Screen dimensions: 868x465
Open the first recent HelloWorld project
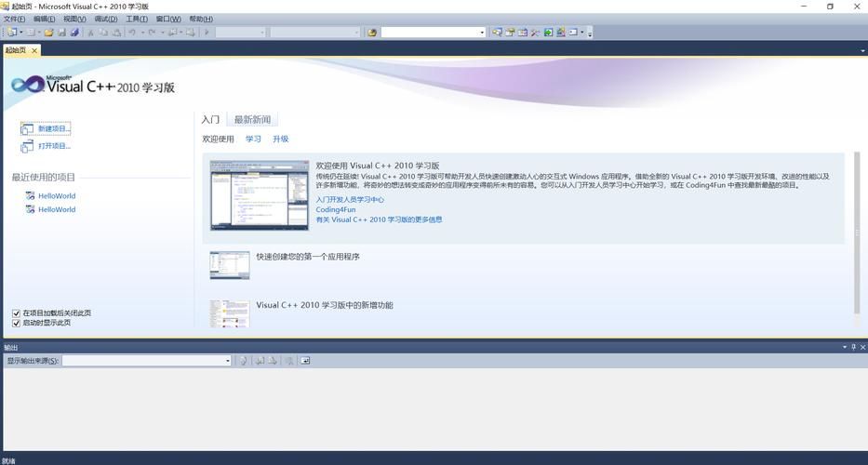57,196
